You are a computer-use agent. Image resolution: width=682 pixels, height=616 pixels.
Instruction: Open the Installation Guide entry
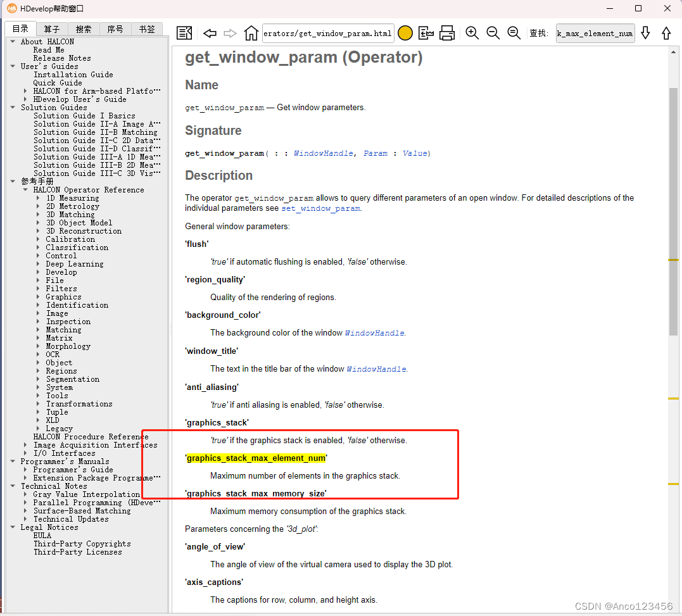pos(73,75)
